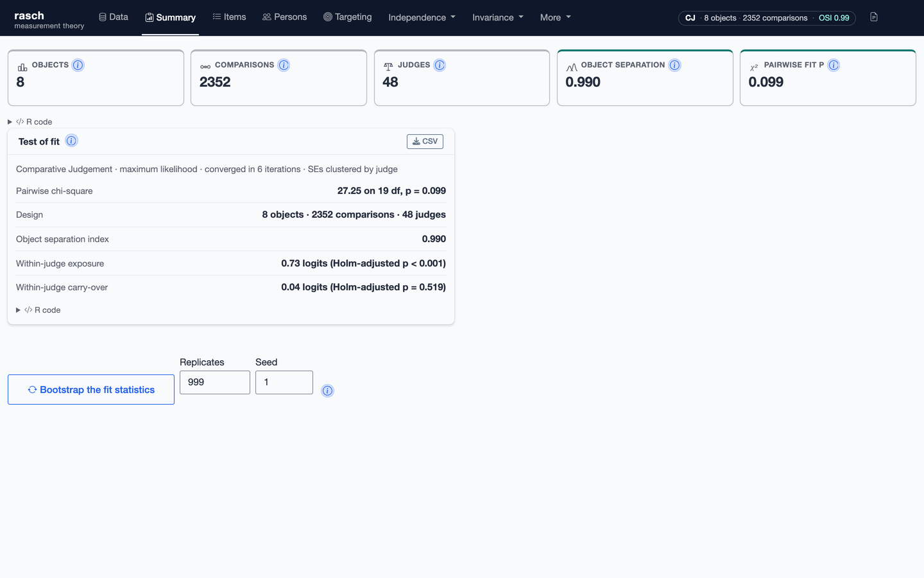Click the Within-judge exposure row label

coord(60,263)
